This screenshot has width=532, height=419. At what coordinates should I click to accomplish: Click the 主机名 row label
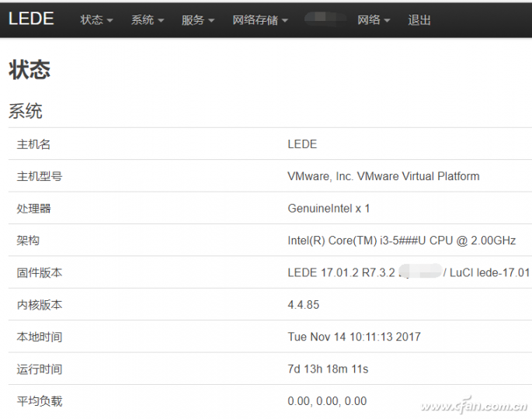click(33, 144)
